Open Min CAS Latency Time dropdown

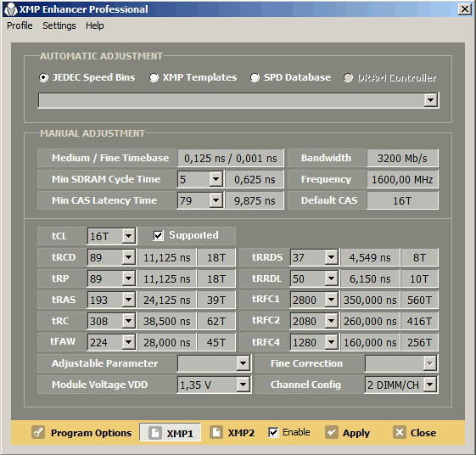(x=216, y=200)
